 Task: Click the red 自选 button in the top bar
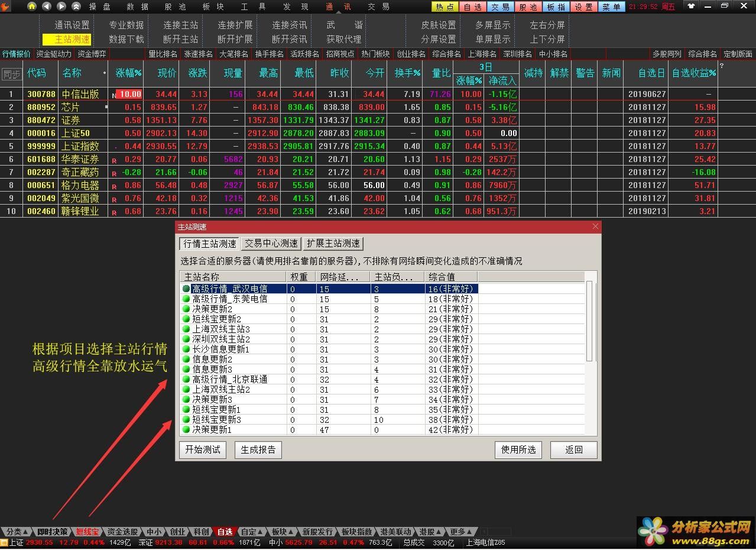coord(472,7)
